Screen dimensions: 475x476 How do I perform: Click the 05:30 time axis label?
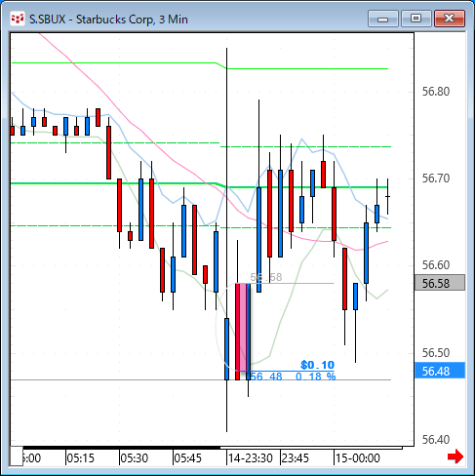click(x=135, y=458)
